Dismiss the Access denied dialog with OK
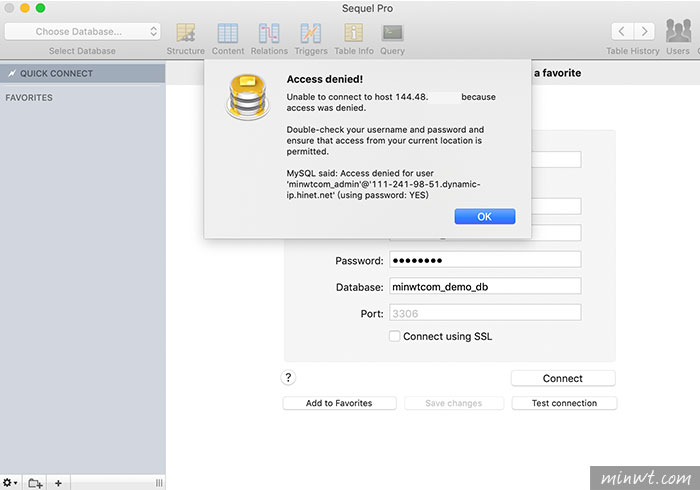Viewport: 700px width, 490px height. coord(484,216)
